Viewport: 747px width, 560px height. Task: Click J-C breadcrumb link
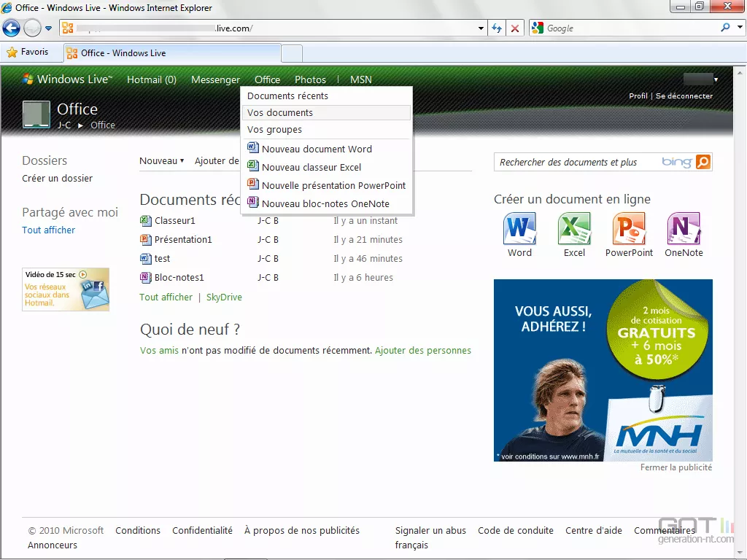click(64, 125)
